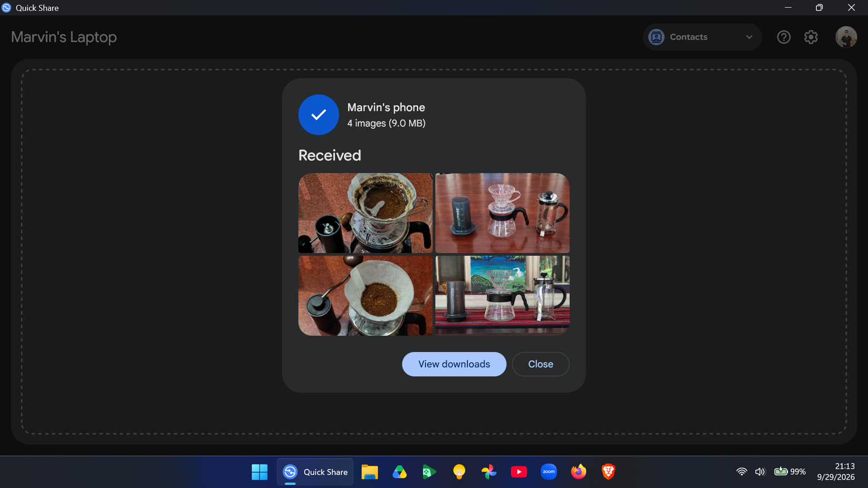The height and width of the screenshot is (488, 868).
Task: Click the Marvin's Laptop device title
Action: (64, 37)
